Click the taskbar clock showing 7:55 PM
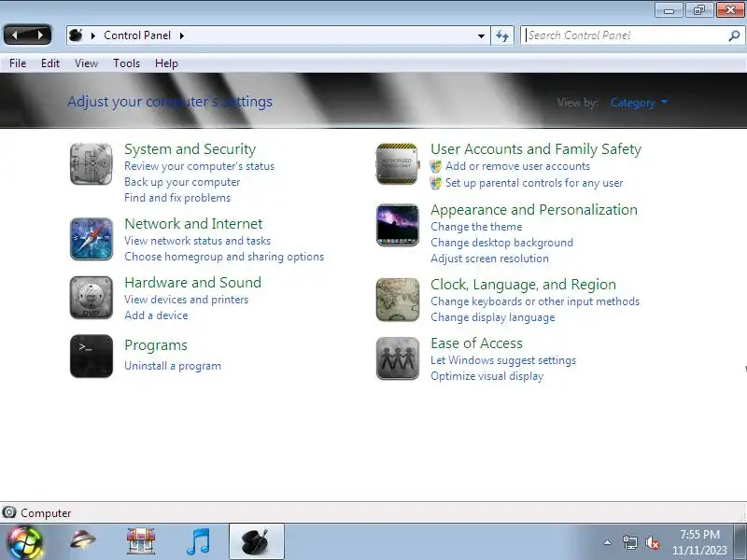747x560 pixels. [699, 542]
